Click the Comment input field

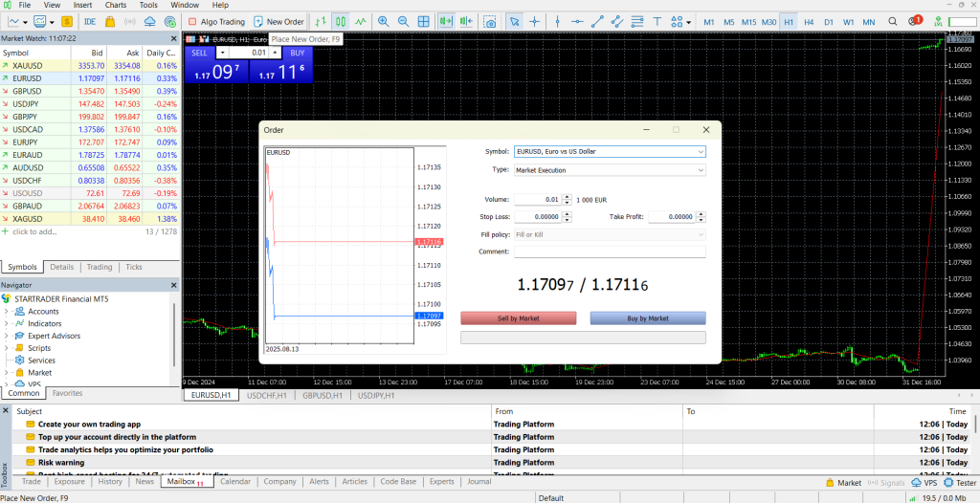pos(610,251)
